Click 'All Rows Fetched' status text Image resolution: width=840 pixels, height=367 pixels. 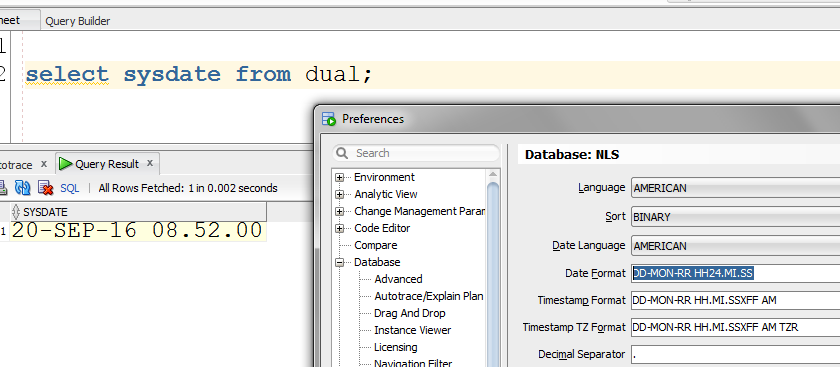pos(188,188)
